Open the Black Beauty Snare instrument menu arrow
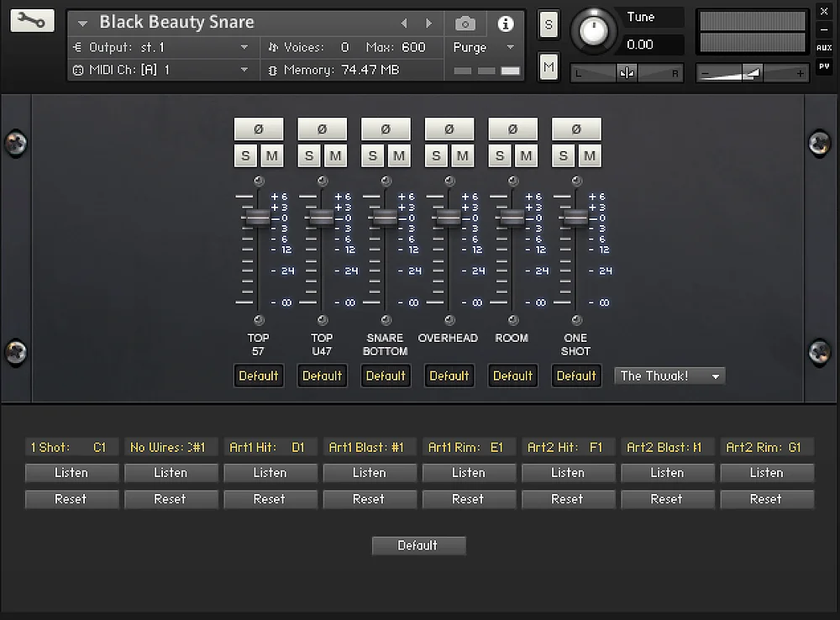Image resolution: width=840 pixels, height=620 pixels. tap(82, 24)
